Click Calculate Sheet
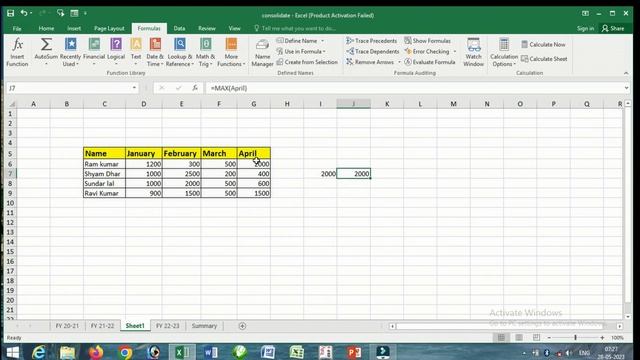Image resolution: width=640 pixels, height=360 pixels. (544, 59)
